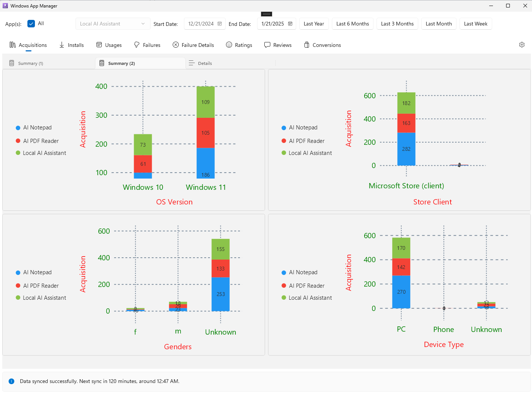Screen dimensions: 532x395
Task: Click the Phone axis label in Device Type
Action: 444,329
